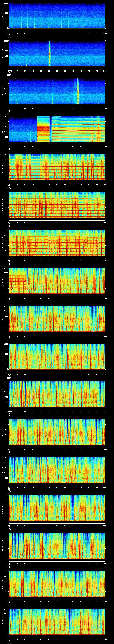The width and height of the screenshot is (114, 644).
Task: Click the 38:00 end time label
Action: pos(105,601)
